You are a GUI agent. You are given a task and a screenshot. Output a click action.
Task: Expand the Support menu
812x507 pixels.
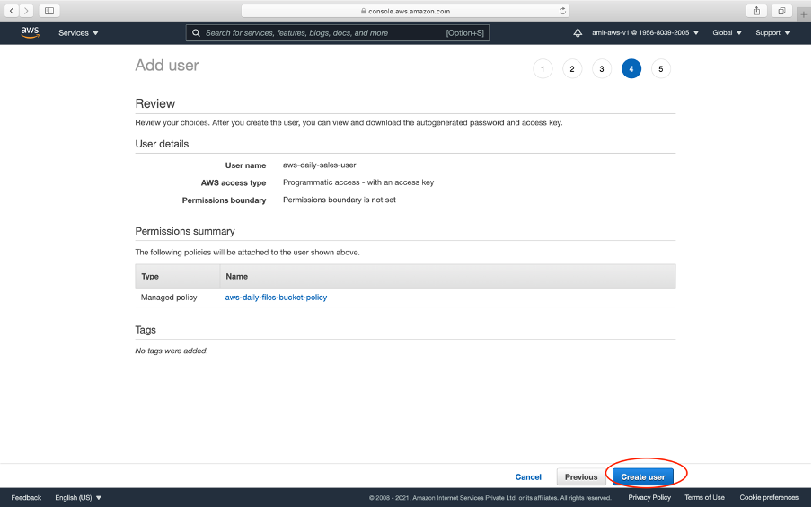click(772, 32)
